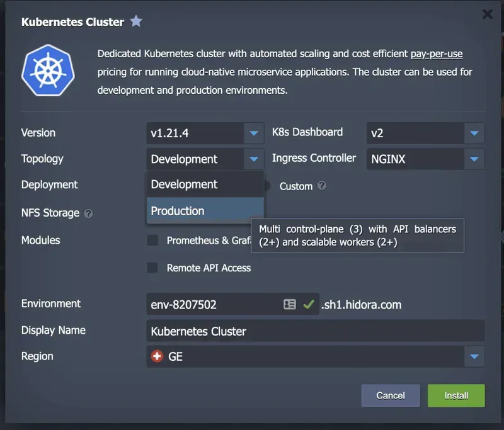Expand the Region dropdown arrow
504x430 pixels.
(474, 357)
